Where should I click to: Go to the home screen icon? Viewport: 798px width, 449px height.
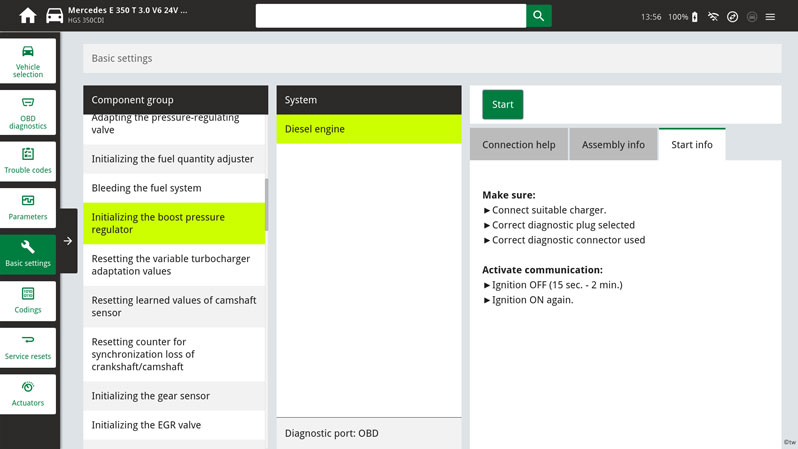27,16
